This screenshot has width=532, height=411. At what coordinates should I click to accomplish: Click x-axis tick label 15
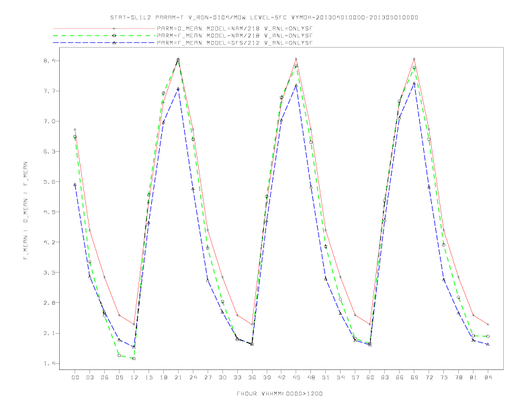coord(148,377)
